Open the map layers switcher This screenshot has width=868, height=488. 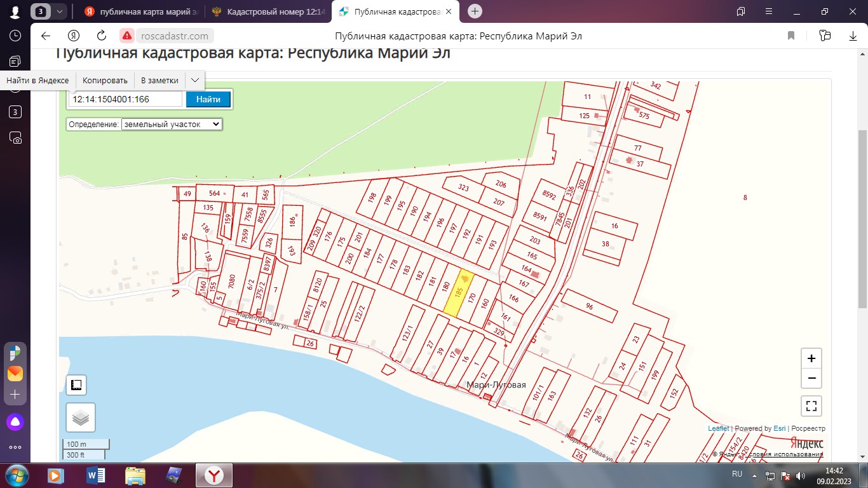click(x=81, y=417)
